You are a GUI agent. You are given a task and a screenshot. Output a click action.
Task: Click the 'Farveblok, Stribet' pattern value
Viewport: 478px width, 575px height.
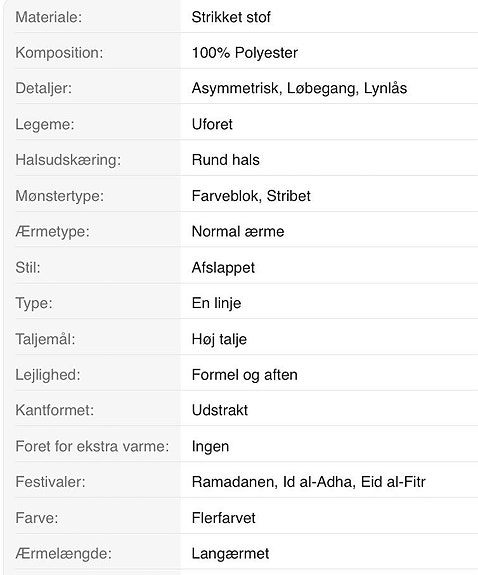[x=251, y=196]
